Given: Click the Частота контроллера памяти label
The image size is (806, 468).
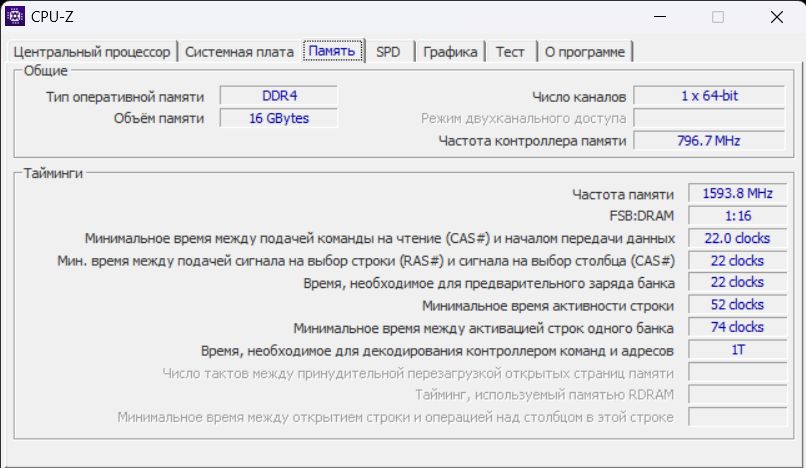Looking at the screenshot, I should click(532, 141).
